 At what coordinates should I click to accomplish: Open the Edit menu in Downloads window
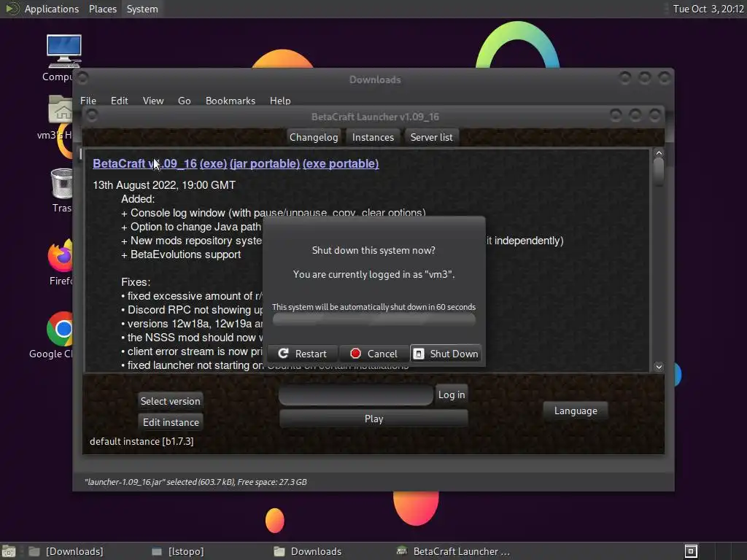(119, 101)
